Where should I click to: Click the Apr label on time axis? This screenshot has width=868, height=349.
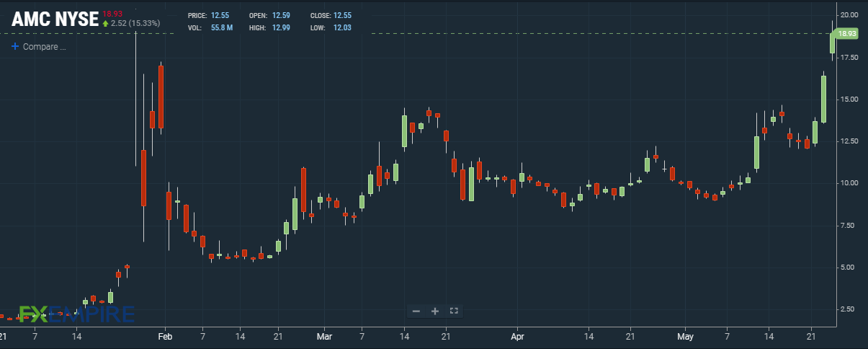tap(516, 337)
